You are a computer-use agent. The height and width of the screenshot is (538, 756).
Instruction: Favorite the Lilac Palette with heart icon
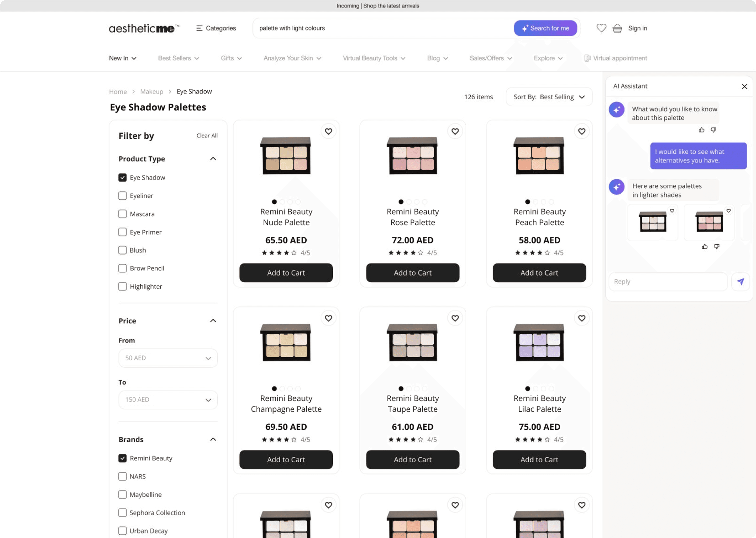pos(581,318)
